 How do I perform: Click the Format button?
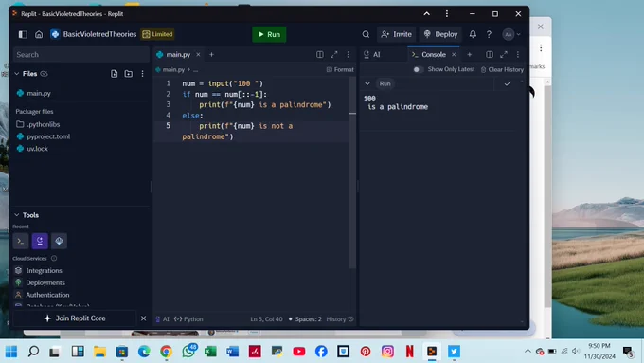coord(340,69)
